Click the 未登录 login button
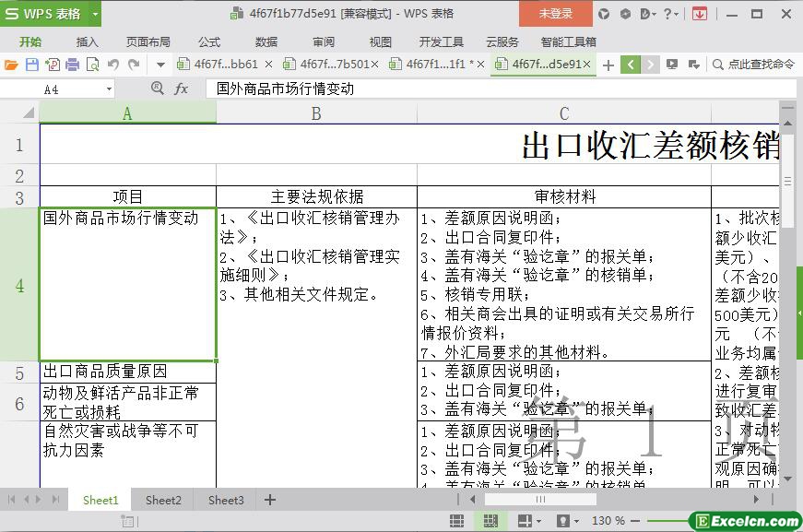 click(555, 14)
